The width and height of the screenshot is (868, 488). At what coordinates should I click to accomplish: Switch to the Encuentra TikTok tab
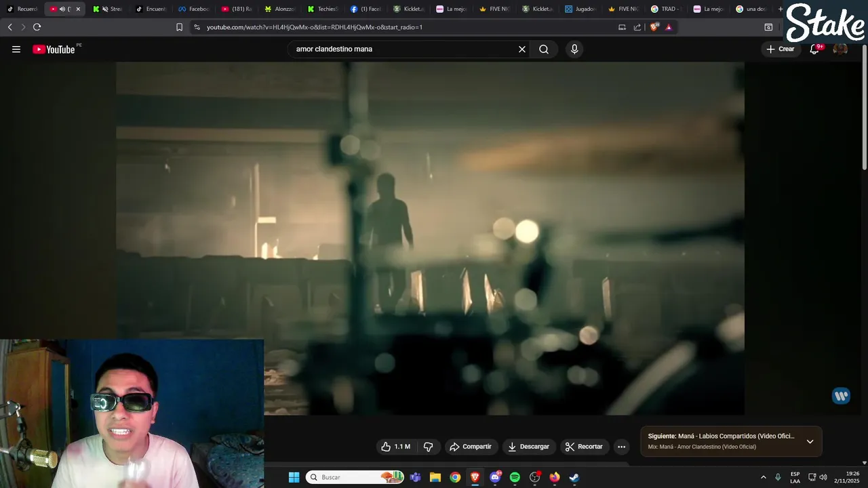click(151, 9)
